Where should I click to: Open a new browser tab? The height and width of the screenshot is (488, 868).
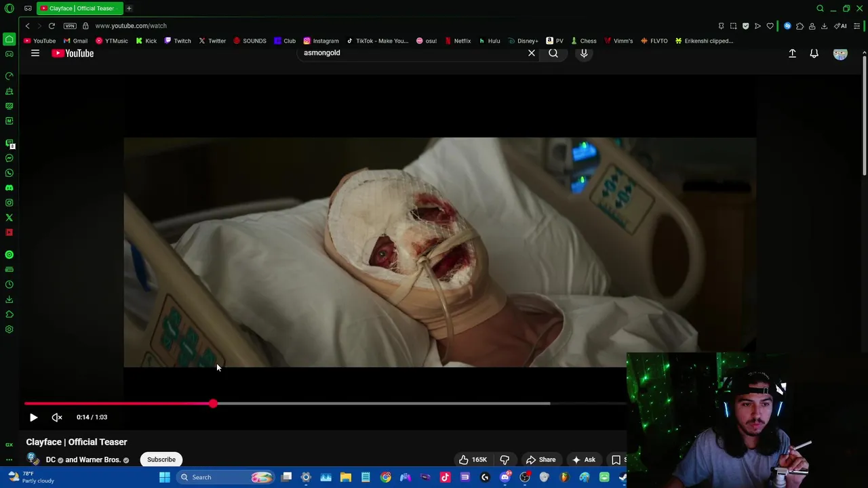(129, 8)
